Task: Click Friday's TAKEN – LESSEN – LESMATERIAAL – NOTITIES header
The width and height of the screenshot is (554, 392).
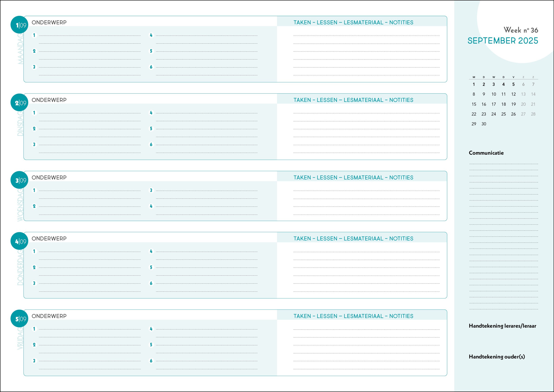Action: click(353, 316)
